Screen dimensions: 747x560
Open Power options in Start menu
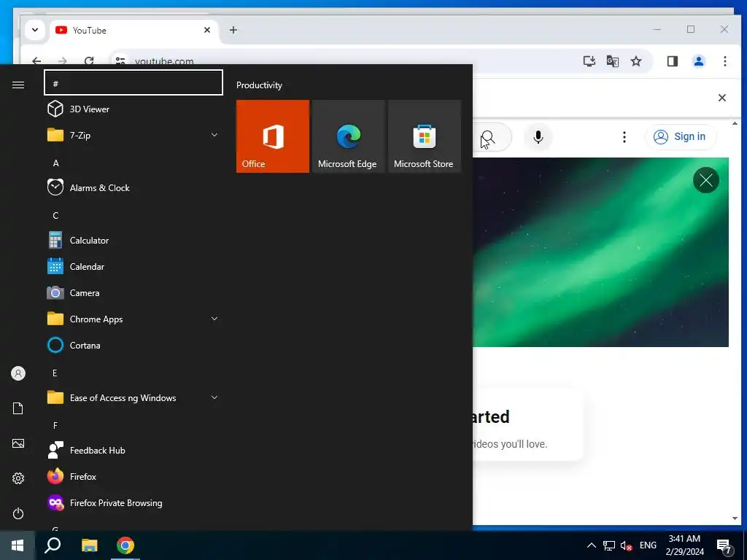[x=18, y=513]
